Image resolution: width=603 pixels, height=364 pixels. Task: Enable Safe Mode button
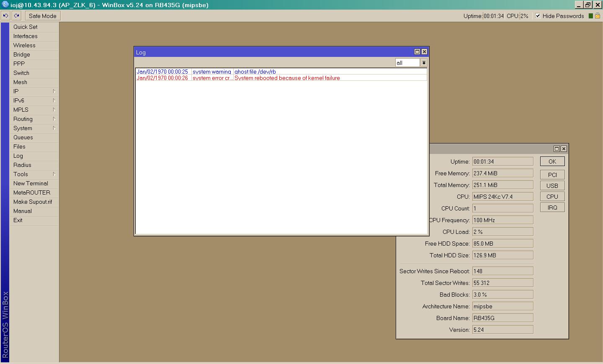43,16
